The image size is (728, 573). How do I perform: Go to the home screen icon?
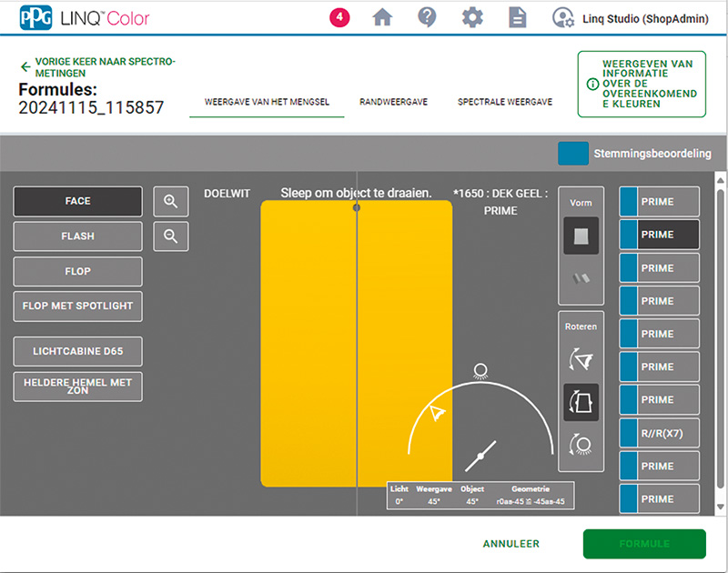tap(382, 17)
